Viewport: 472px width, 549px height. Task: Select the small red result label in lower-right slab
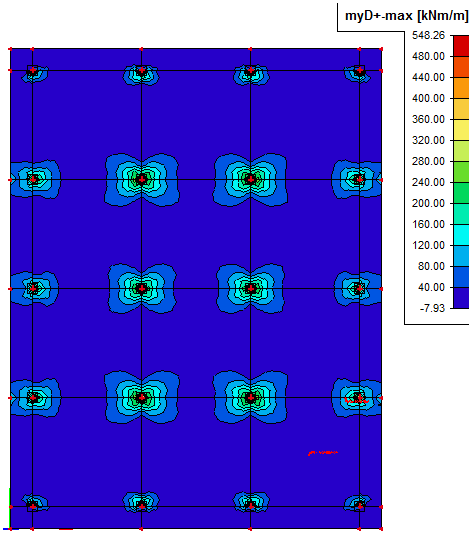tap(323, 453)
